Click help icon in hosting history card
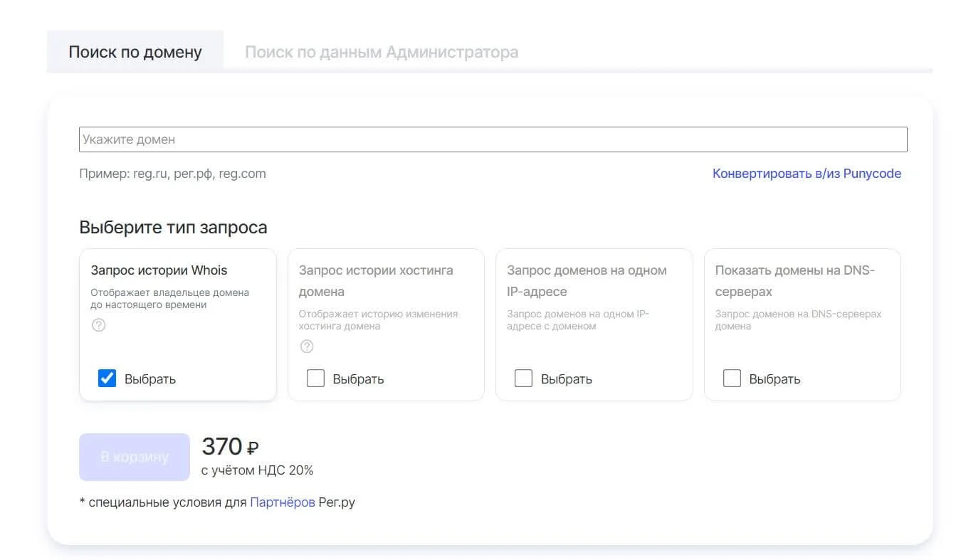The width and height of the screenshot is (961, 560). pos(307,347)
